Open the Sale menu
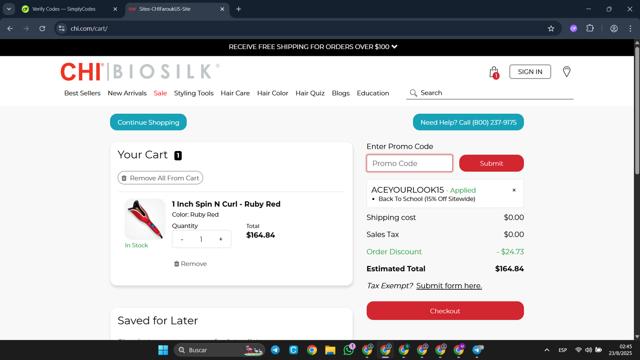Image resolution: width=640 pixels, height=360 pixels. click(160, 93)
